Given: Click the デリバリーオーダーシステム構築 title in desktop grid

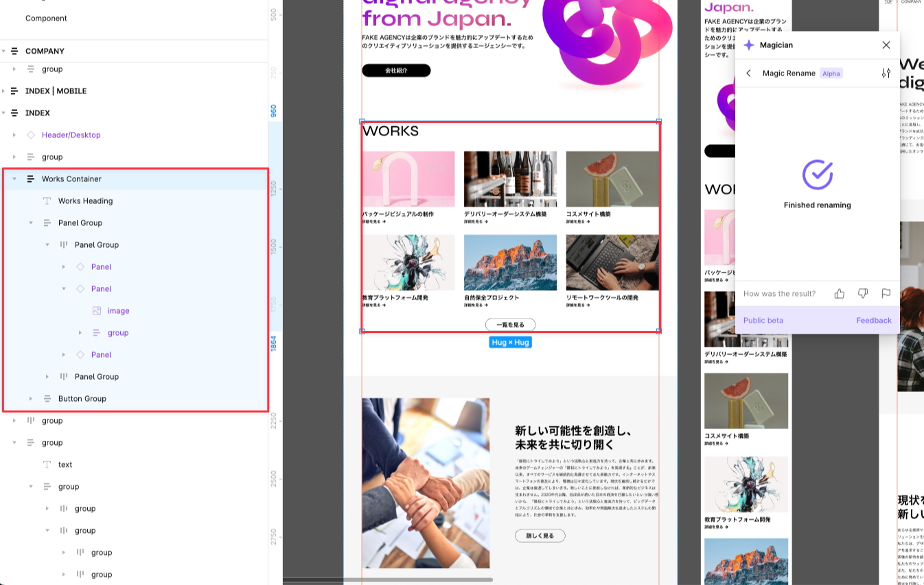Looking at the screenshot, I should (x=505, y=214).
